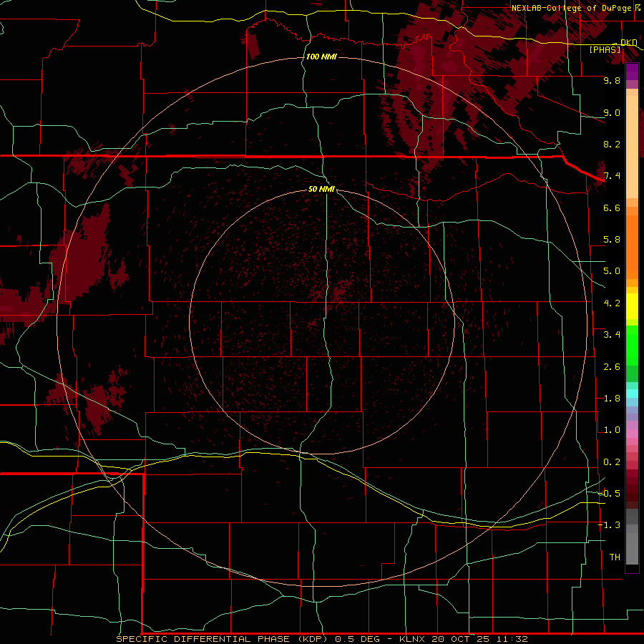The width and height of the screenshot is (644, 644).
Task: Click the -0.5 value on the color scale
Action: click(609, 494)
